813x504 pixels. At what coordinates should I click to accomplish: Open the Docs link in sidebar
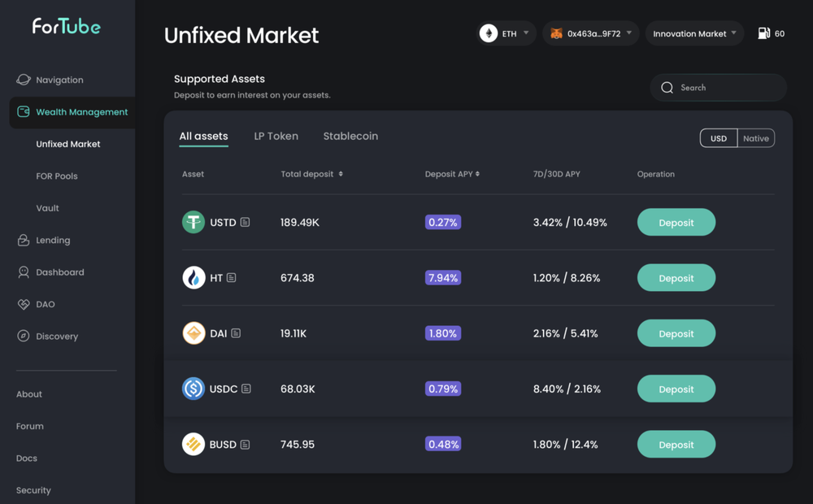[x=27, y=458]
